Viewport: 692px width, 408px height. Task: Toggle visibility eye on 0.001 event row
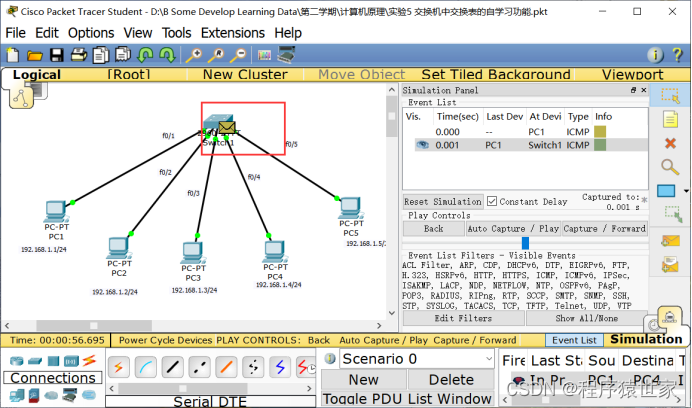pos(422,145)
